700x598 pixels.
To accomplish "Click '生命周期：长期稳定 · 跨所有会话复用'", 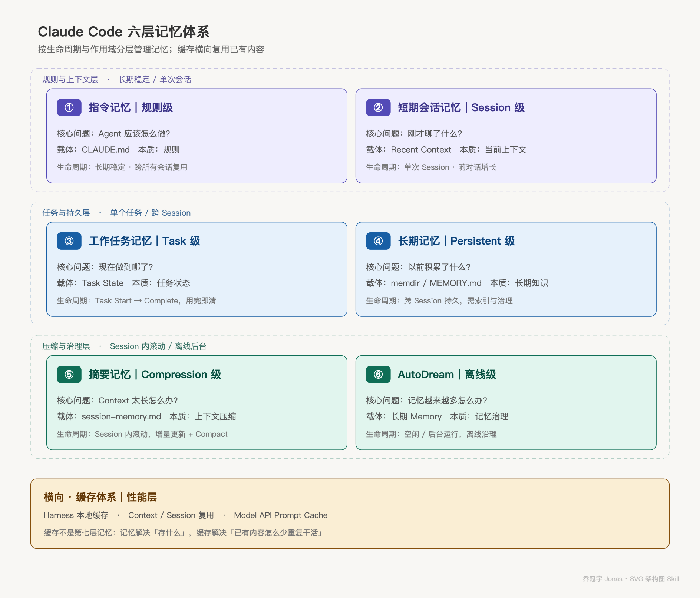I will tap(122, 167).
